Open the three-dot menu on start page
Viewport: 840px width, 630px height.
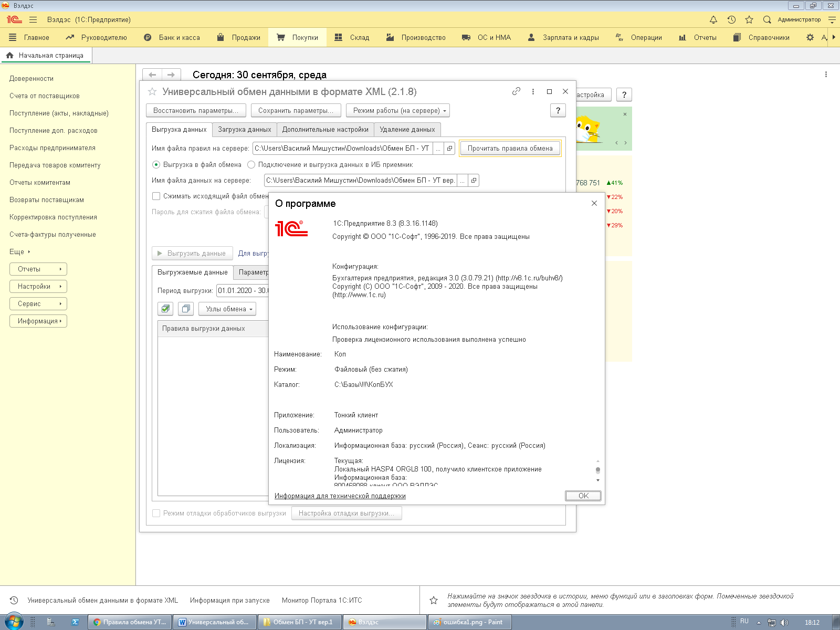(x=826, y=75)
